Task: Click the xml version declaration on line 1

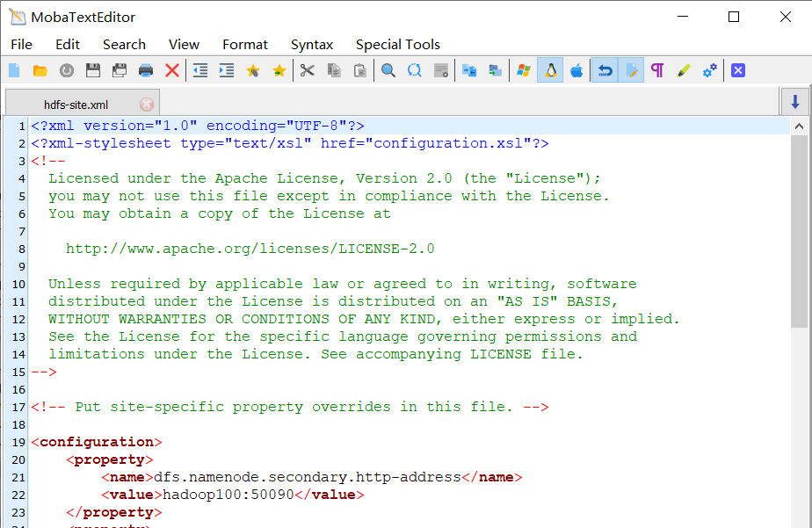Action: (198, 126)
